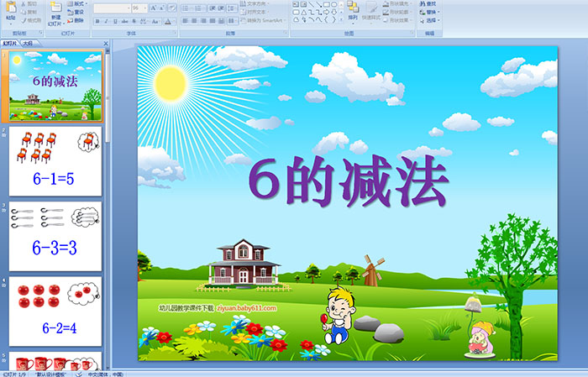The width and height of the screenshot is (588, 377).
Task: Expand the shapes gallery More arrow
Action: (341, 19)
